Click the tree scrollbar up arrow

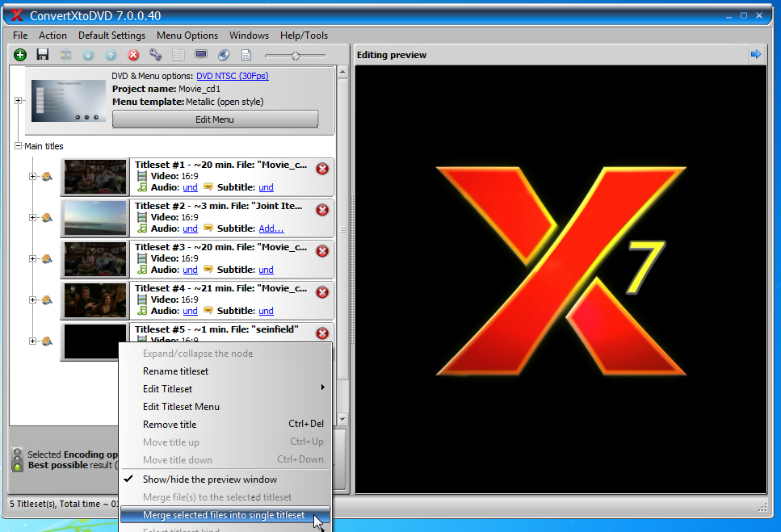[x=342, y=72]
